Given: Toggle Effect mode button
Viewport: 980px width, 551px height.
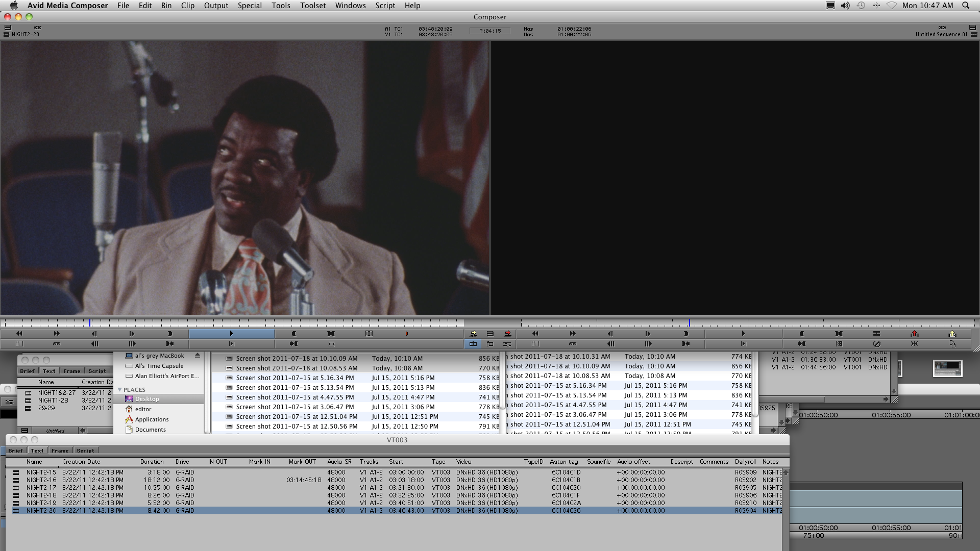Looking at the screenshot, I should [x=507, y=344].
